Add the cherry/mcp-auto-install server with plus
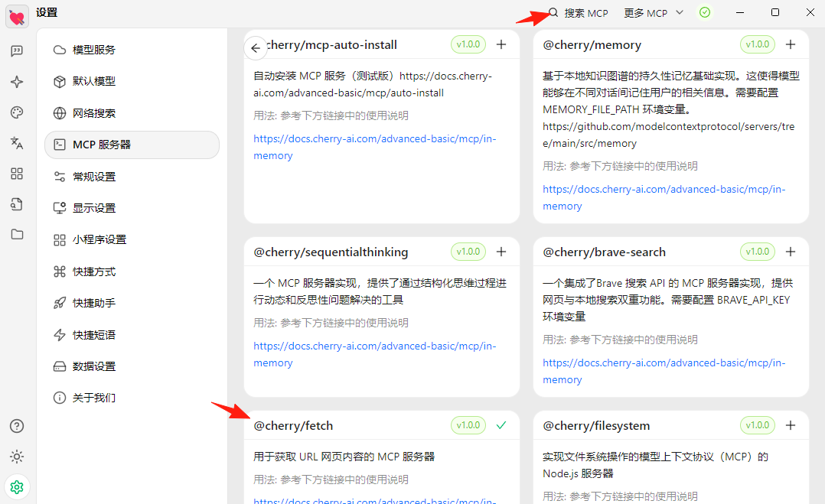 tap(501, 44)
